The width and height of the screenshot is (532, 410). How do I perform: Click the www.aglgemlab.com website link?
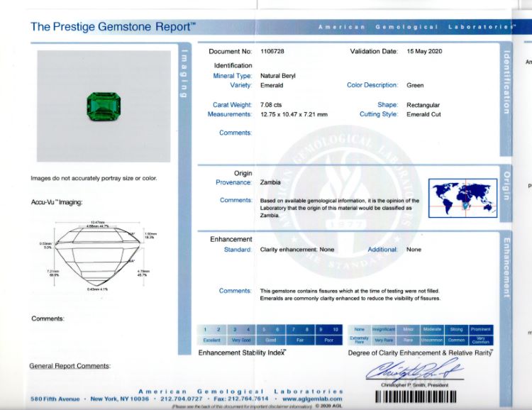coord(312,399)
